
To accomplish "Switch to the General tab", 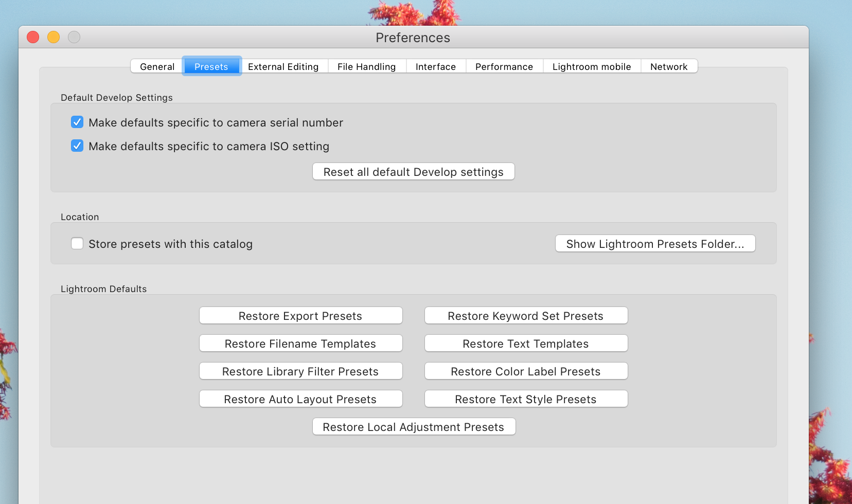I will pos(157,66).
